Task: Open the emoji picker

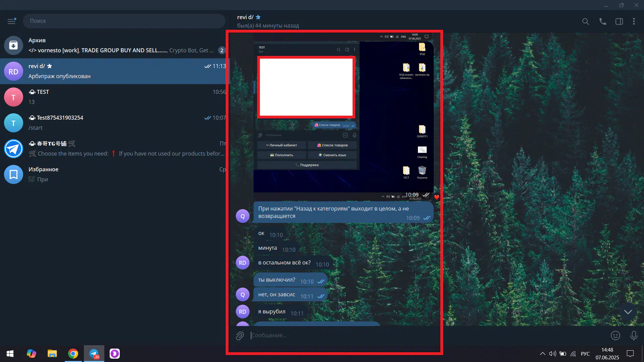Action: click(615, 336)
